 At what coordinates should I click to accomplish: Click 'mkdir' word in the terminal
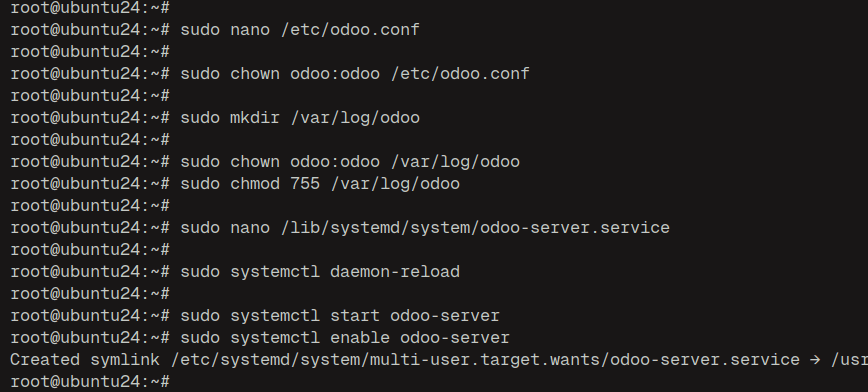pos(255,117)
